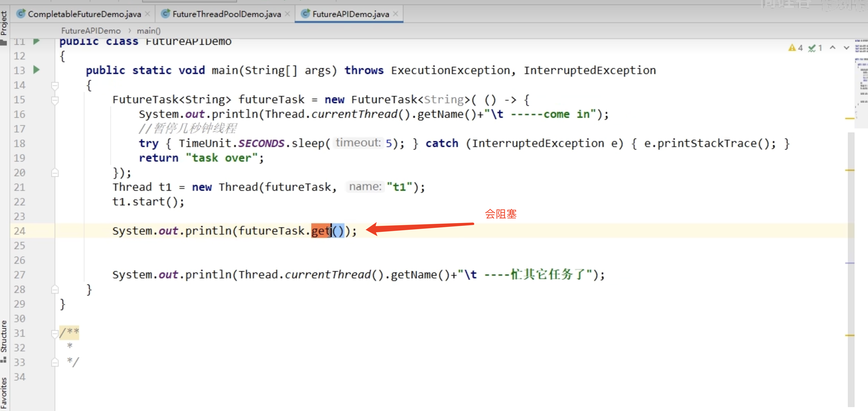The image size is (868, 411).
Task: Click the run arrow next to main method
Action: point(36,70)
